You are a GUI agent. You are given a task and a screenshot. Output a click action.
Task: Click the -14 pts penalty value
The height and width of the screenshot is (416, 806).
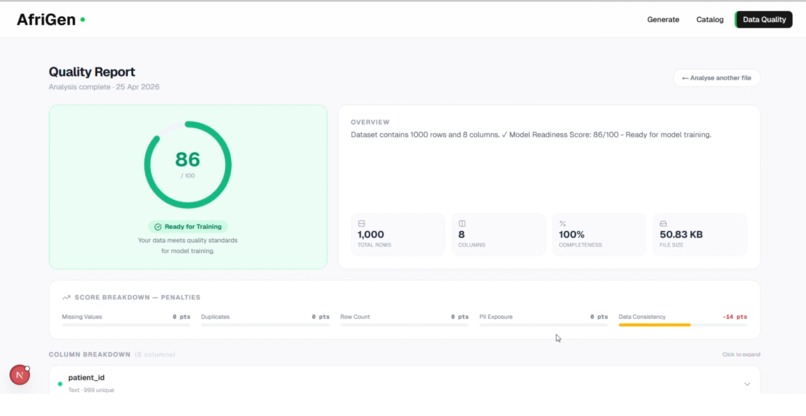tap(735, 317)
